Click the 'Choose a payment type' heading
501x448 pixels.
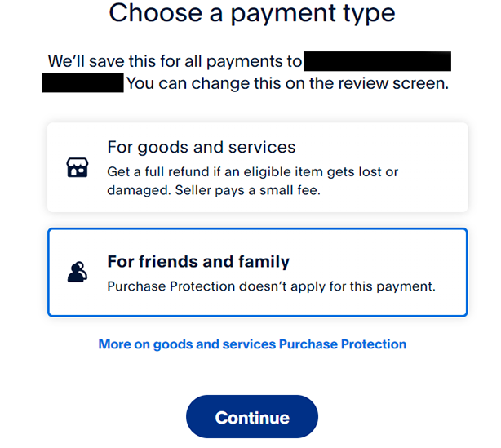252,13
